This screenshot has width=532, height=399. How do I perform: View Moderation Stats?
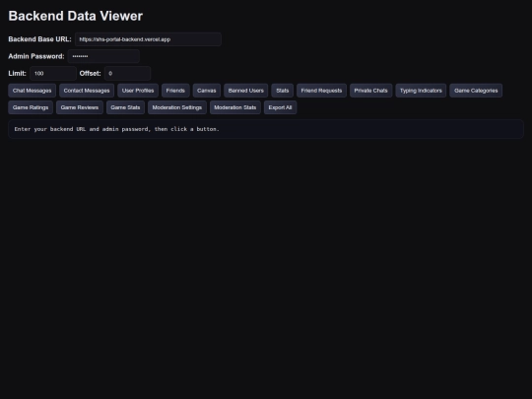235,107
